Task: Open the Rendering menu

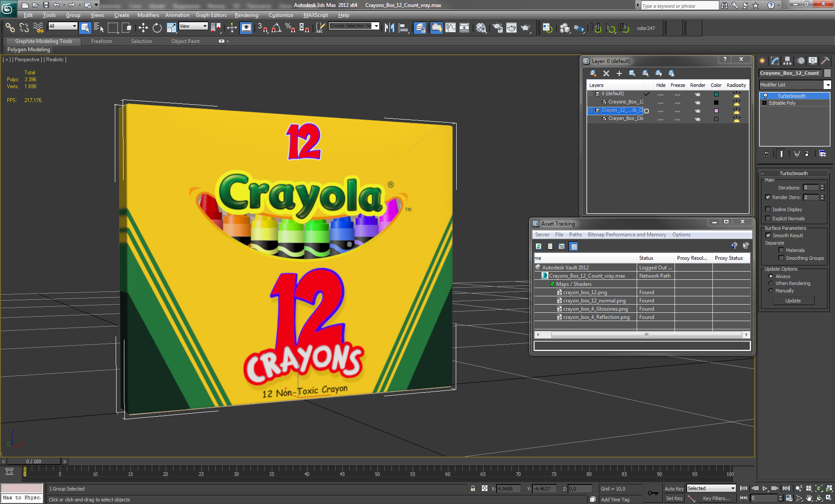Action: [247, 15]
